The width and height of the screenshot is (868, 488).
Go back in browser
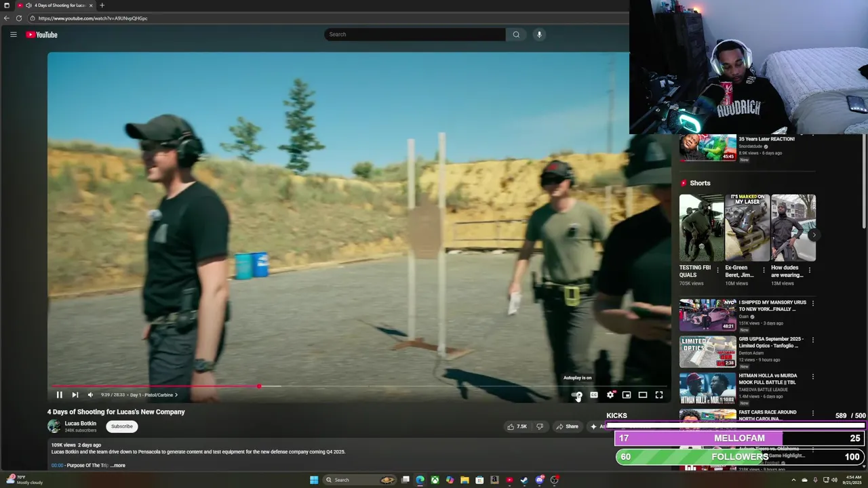pos(7,18)
